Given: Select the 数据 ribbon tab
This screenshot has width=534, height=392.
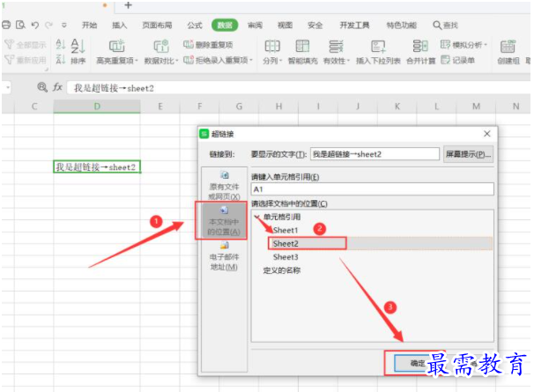Looking at the screenshot, I should (x=225, y=25).
